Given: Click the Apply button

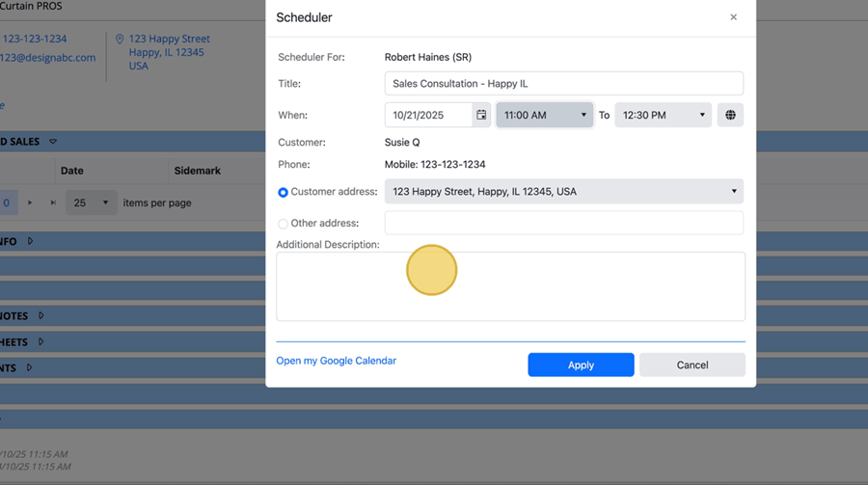Looking at the screenshot, I should click(x=581, y=364).
